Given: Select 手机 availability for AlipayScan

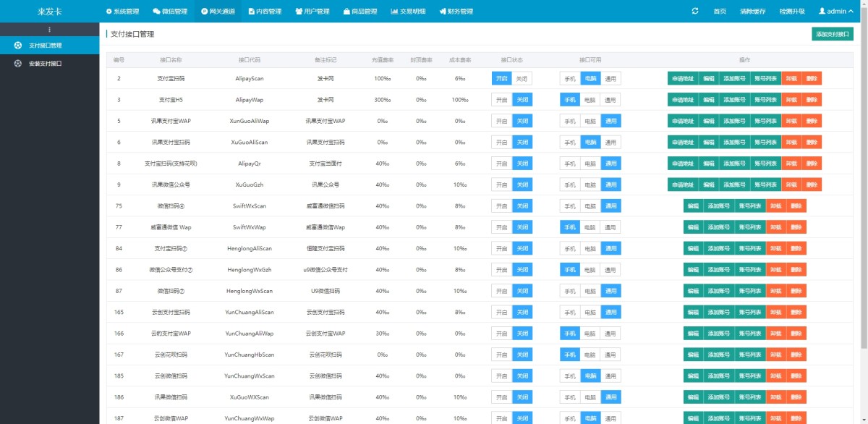Looking at the screenshot, I should 570,79.
